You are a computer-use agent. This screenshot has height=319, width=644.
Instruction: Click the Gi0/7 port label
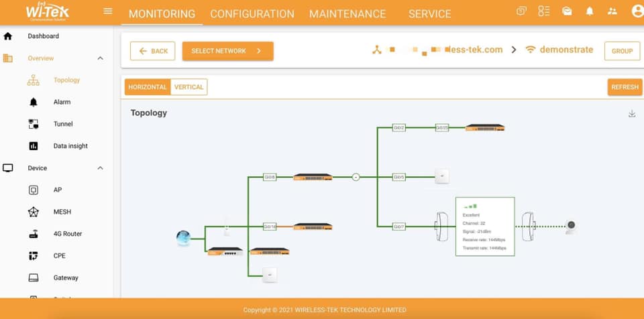[398, 227]
